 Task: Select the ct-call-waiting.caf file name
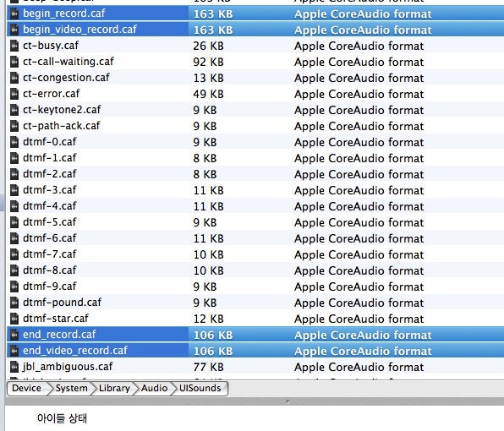point(68,62)
